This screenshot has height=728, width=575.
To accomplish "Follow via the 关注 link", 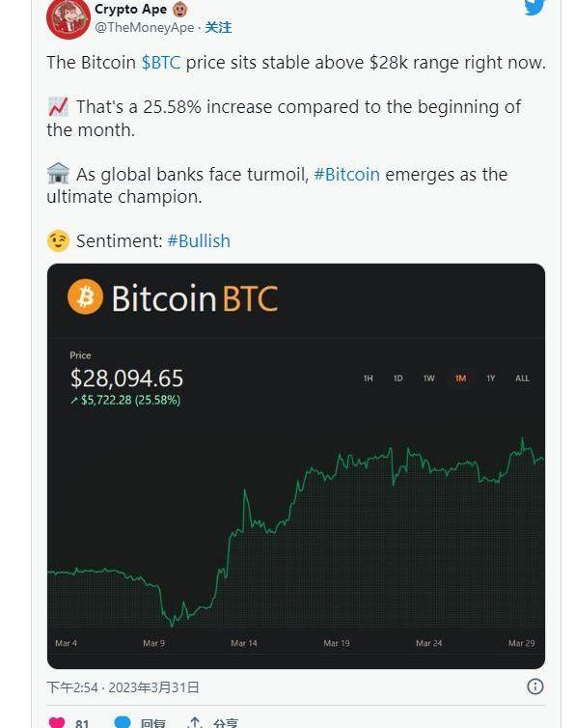I will [218, 27].
